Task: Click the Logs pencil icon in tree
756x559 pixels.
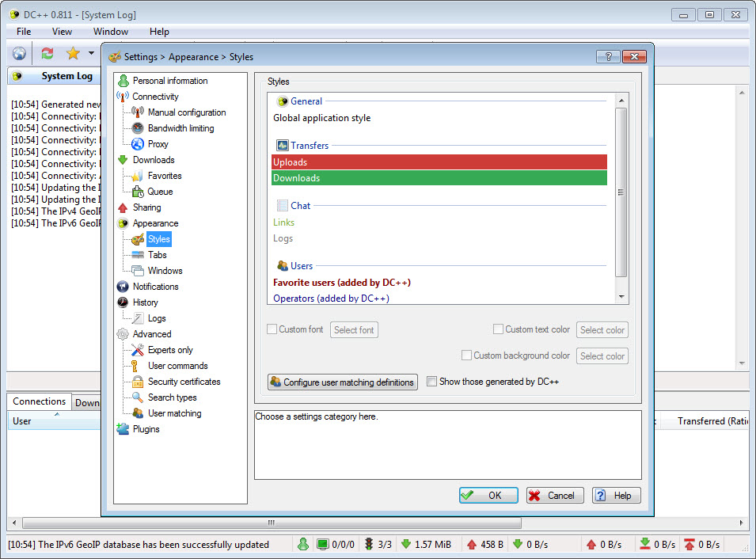Action: [138, 318]
